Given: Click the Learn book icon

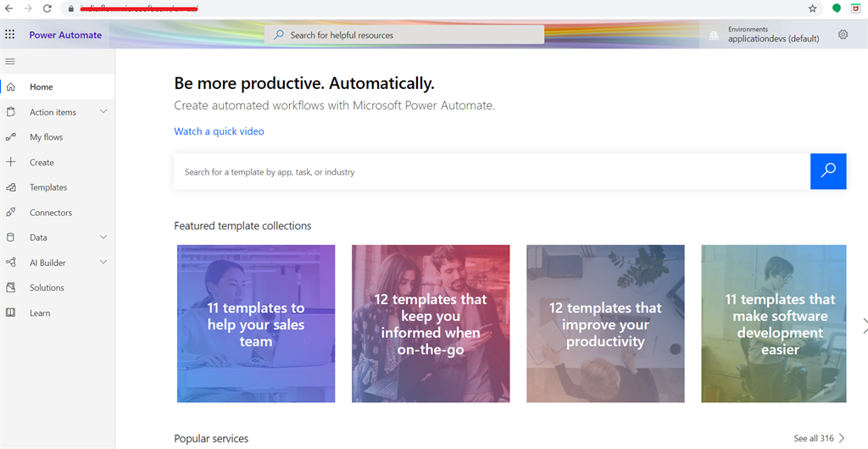Looking at the screenshot, I should (11, 313).
